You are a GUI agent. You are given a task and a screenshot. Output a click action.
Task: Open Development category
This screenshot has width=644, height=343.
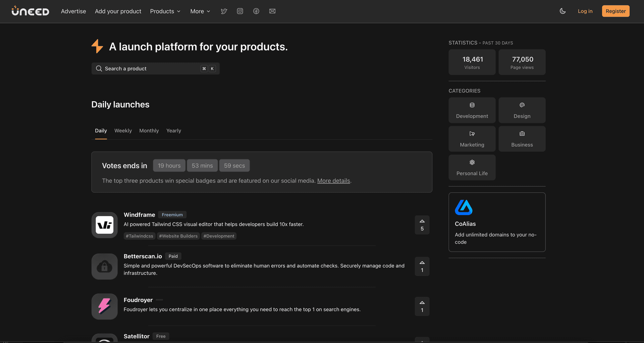(x=472, y=110)
